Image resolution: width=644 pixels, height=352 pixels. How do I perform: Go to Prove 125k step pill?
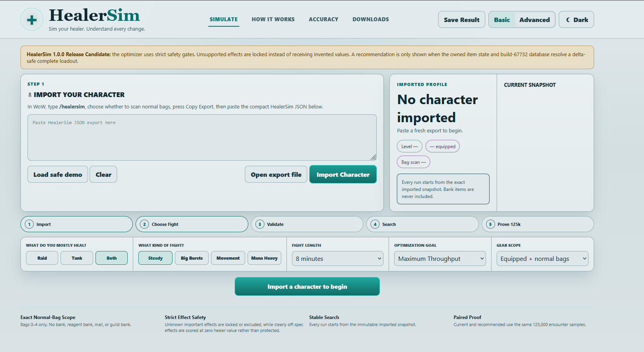(538, 224)
